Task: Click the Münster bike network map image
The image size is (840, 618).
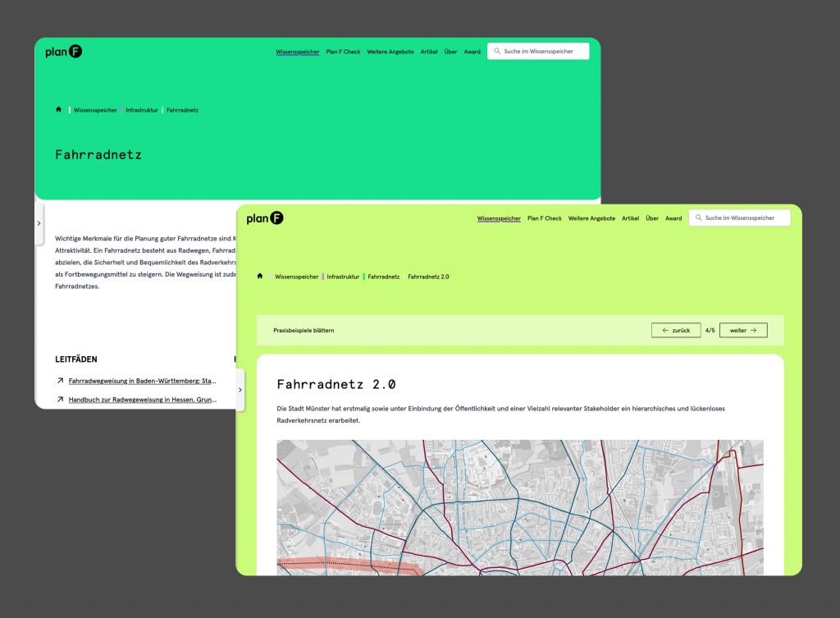Action: [x=519, y=507]
